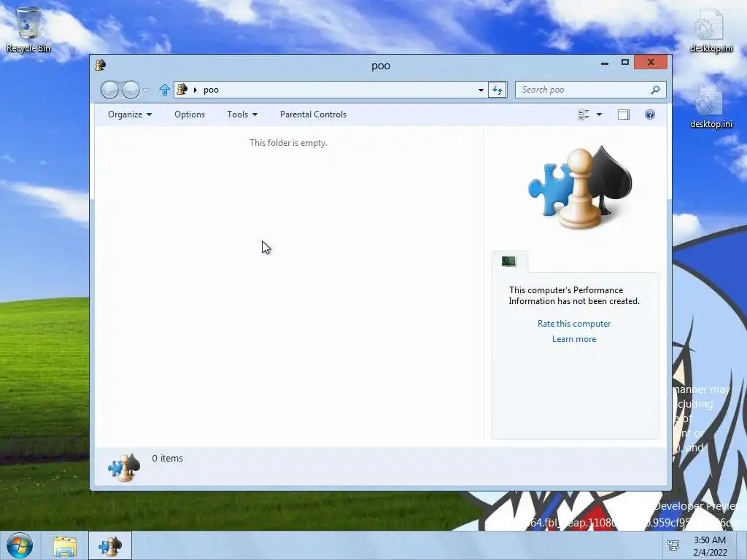747x560 pixels.
Task: Select the lower desktop.ini file on desktop
Action: 711,106
